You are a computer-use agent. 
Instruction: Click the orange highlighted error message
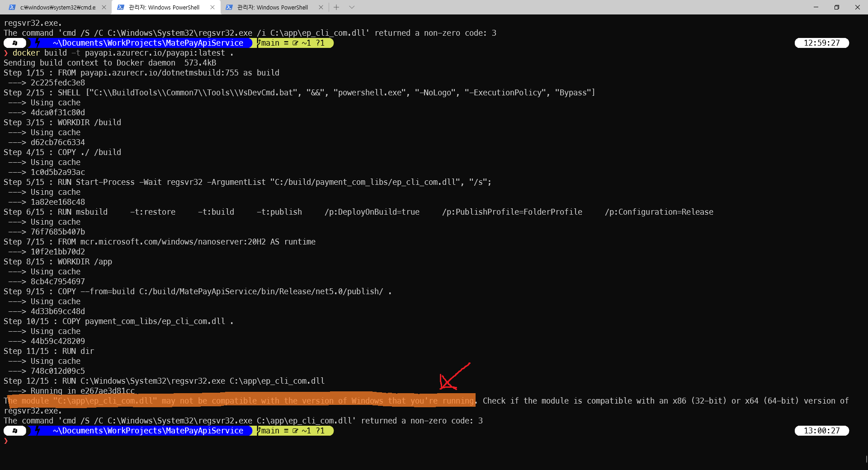point(240,400)
